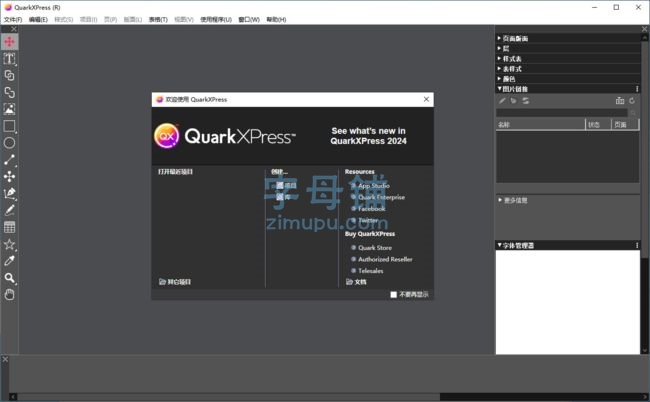Select the Text Unlinking tool

[9, 92]
